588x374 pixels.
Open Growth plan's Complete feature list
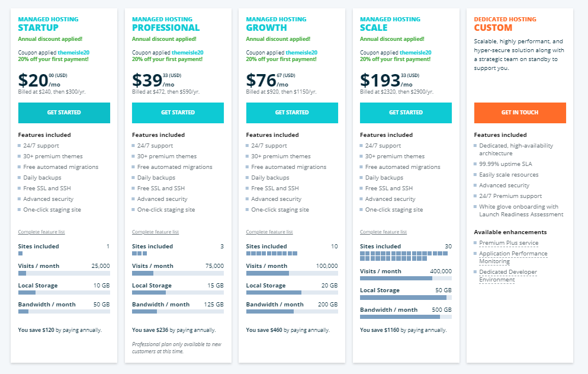[x=269, y=232]
